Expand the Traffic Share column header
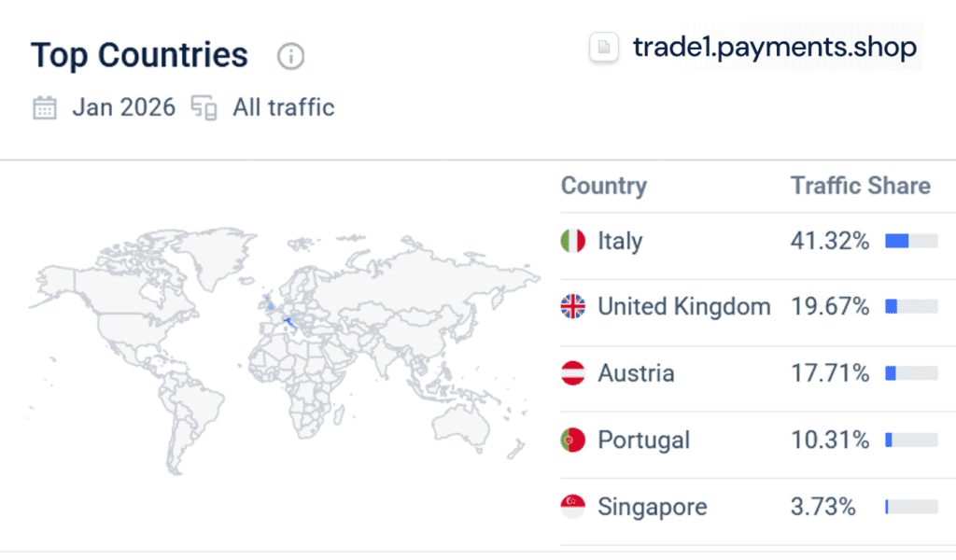The height and width of the screenshot is (560, 956). coord(861,186)
